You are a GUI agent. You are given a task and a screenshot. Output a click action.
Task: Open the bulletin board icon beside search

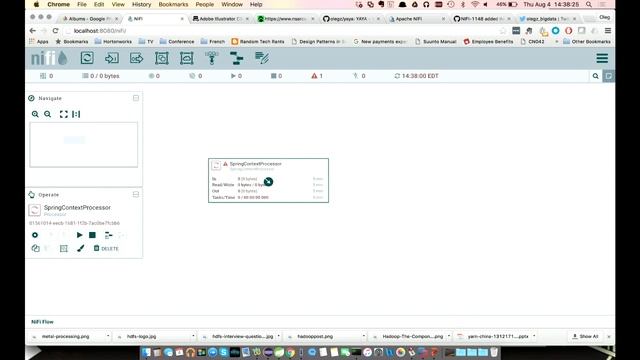click(x=609, y=76)
